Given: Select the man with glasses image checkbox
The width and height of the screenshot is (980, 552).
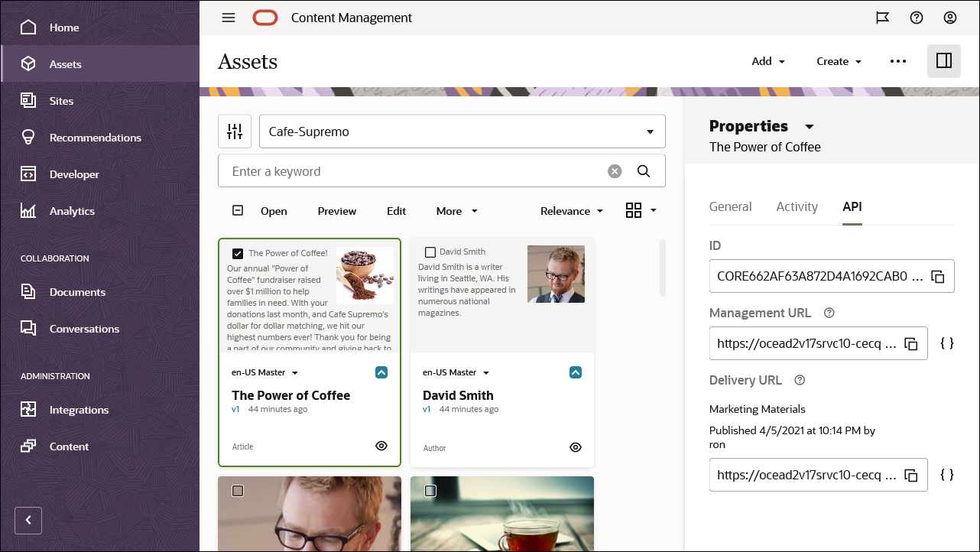Looking at the screenshot, I should [x=238, y=491].
